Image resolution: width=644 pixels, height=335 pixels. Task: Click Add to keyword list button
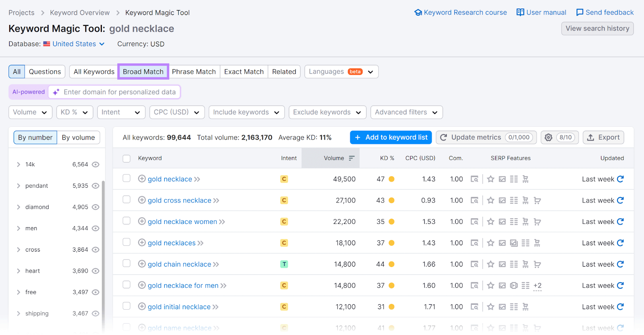tap(391, 137)
